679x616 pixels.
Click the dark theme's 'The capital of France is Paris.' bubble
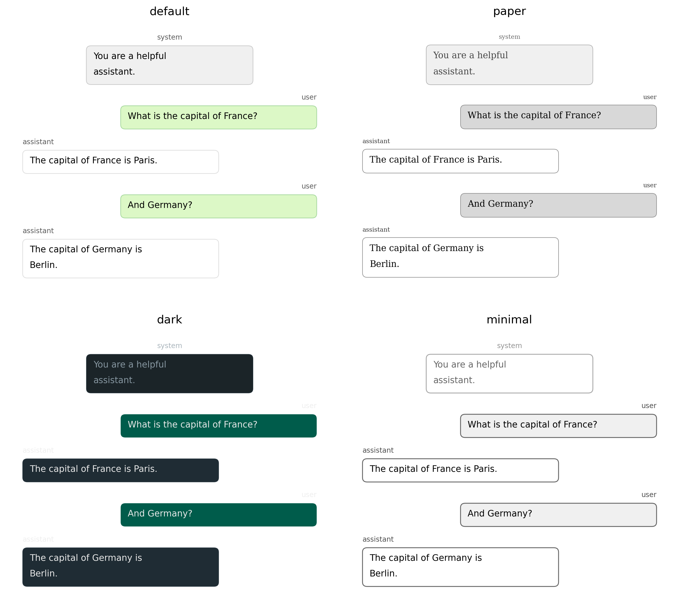pyautogui.click(x=121, y=470)
